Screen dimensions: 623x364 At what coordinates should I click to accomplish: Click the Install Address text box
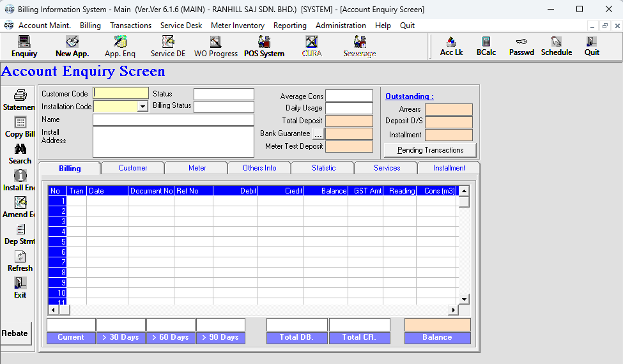point(173,142)
